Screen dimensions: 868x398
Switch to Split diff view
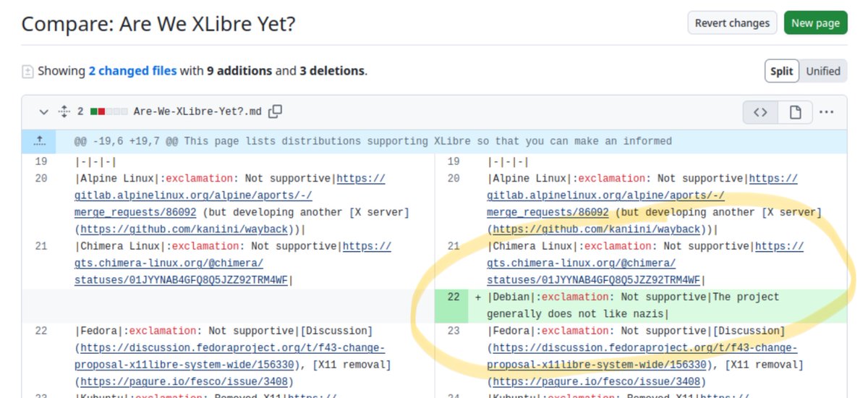pyautogui.click(x=781, y=71)
